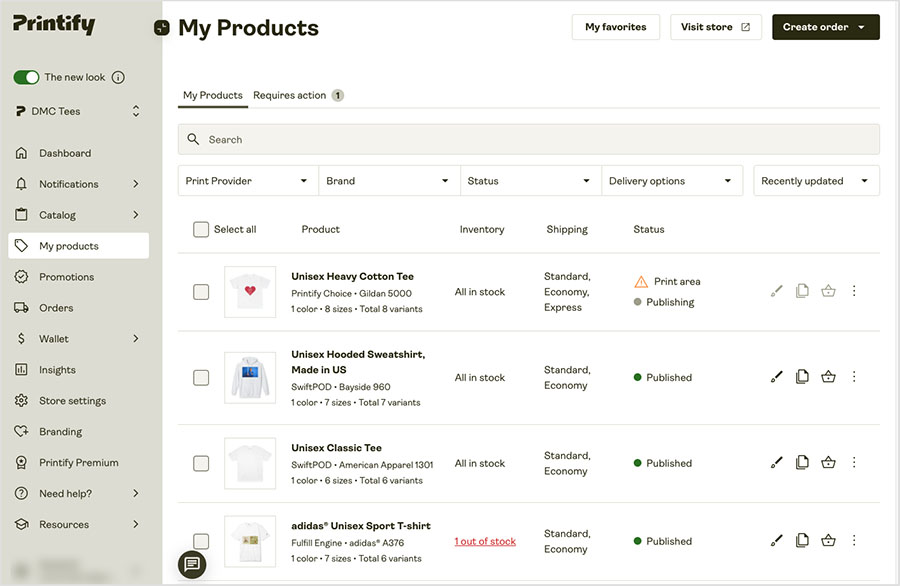Open Promotions in sidebar
Image resolution: width=900 pixels, height=586 pixels.
(x=79, y=277)
